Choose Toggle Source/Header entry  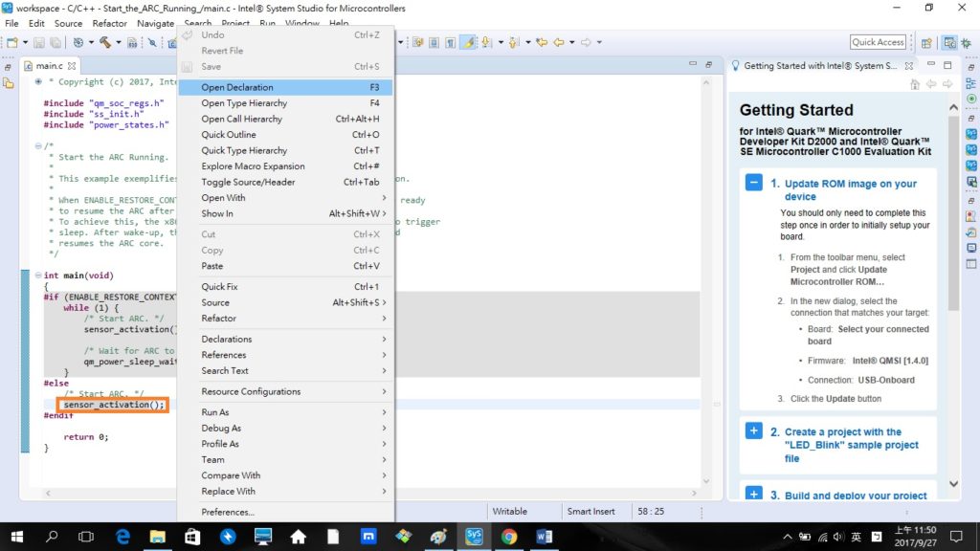click(285, 182)
